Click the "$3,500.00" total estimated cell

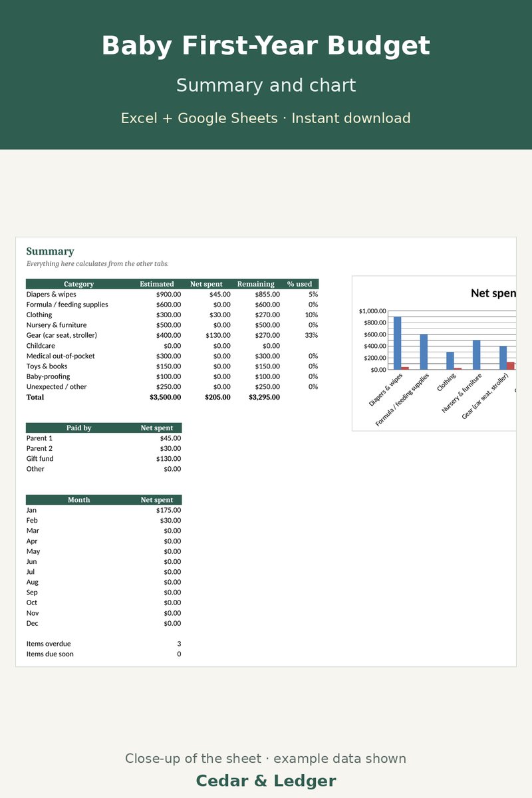click(x=166, y=397)
